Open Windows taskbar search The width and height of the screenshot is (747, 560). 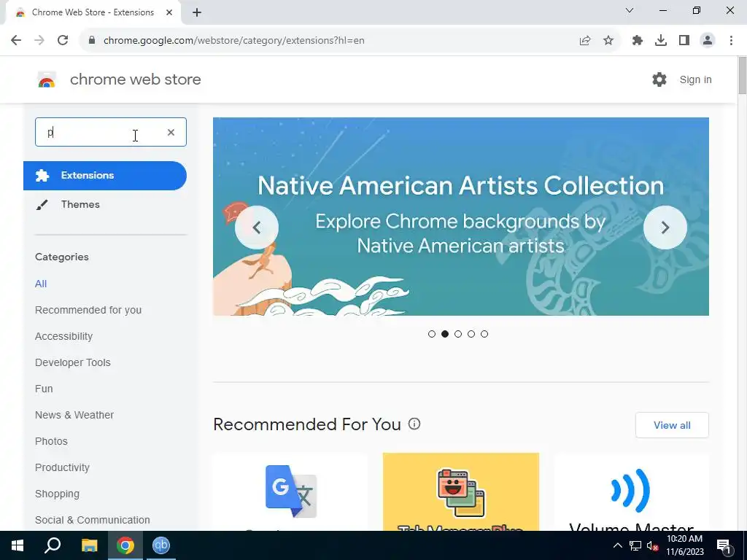click(53, 545)
